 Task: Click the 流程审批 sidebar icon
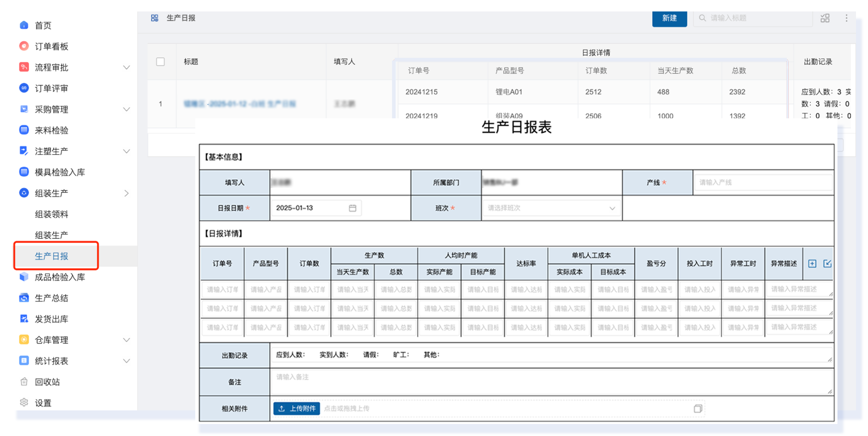tap(24, 67)
